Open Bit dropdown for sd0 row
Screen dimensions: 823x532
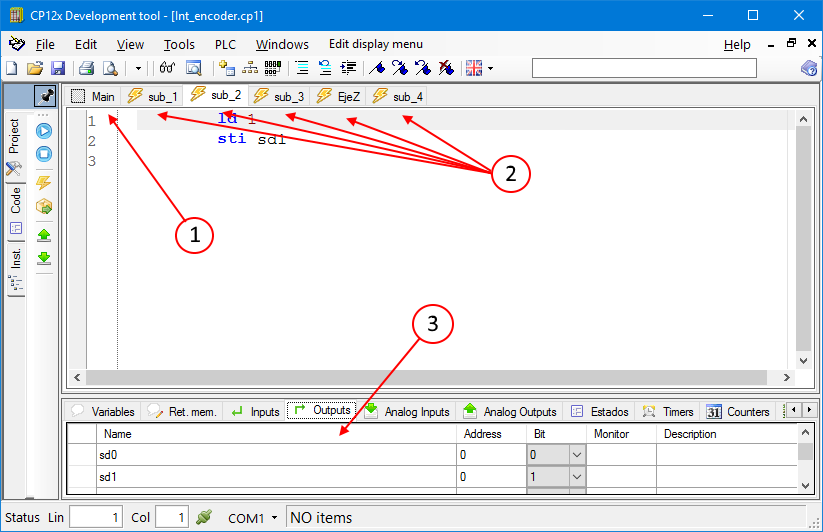pyautogui.click(x=576, y=455)
